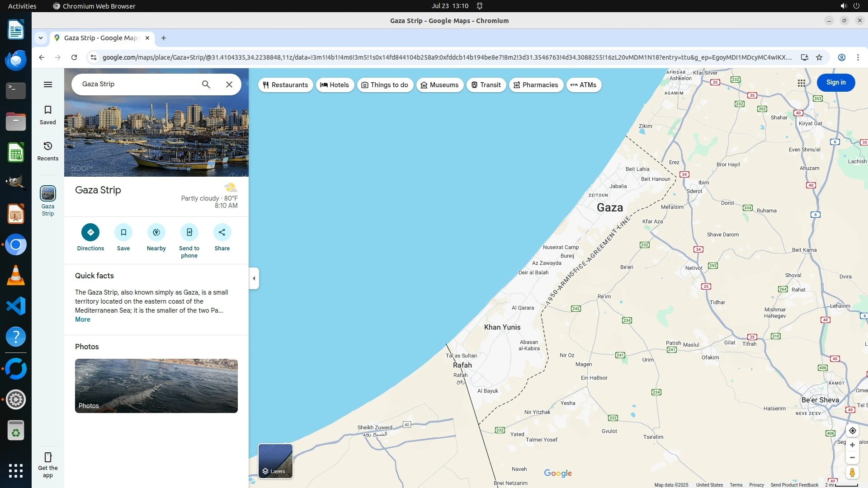The width and height of the screenshot is (868, 488).
Task: Toggle the Layers satellite view
Action: point(275,461)
